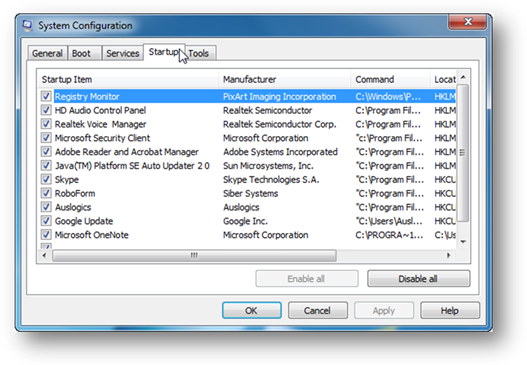Select the Google Update entry name
The image size is (527, 365).
tap(84, 221)
